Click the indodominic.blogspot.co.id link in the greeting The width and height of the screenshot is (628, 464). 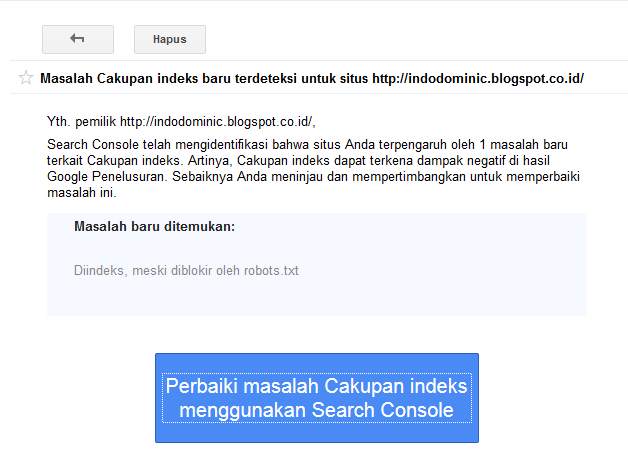point(216,121)
